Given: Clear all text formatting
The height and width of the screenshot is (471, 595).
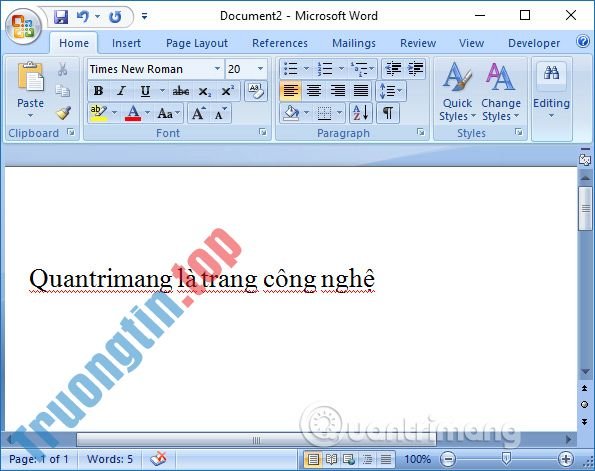Looking at the screenshot, I should tap(256, 91).
